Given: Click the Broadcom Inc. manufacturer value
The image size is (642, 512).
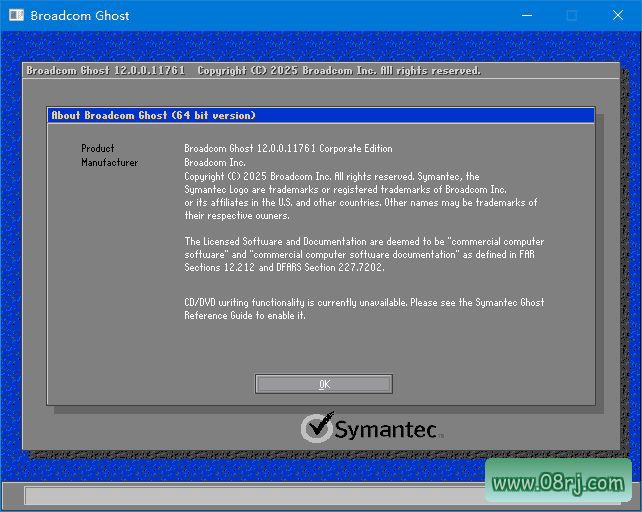Looking at the screenshot, I should 215,162.
